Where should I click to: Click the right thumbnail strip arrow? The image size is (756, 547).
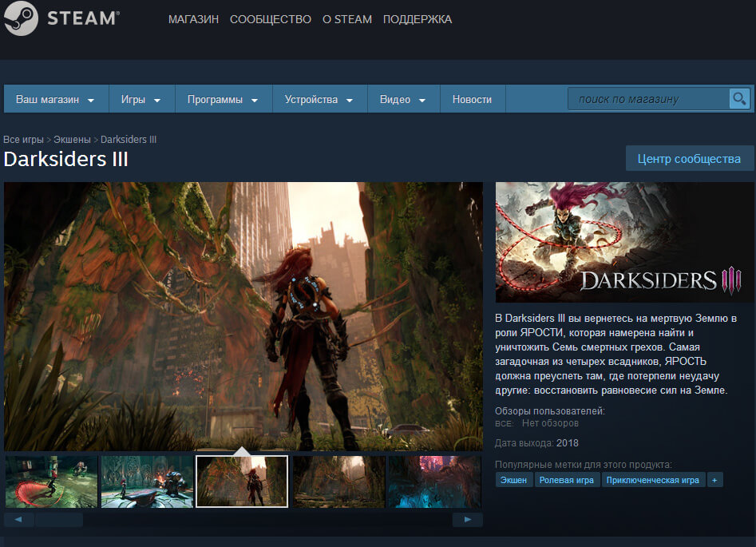coord(467,520)
